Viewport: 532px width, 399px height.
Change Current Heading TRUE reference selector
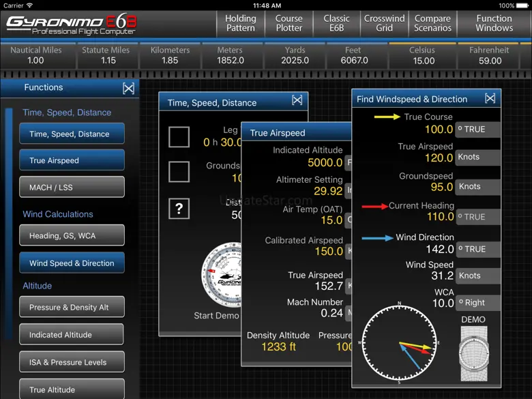pos(477,217)
